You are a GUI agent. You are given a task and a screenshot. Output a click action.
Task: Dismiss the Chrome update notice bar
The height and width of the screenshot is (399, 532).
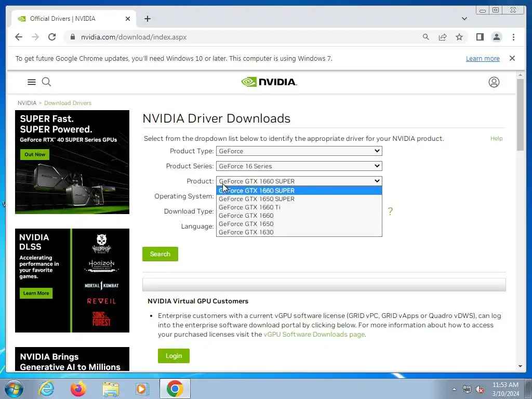click(512, 58)
